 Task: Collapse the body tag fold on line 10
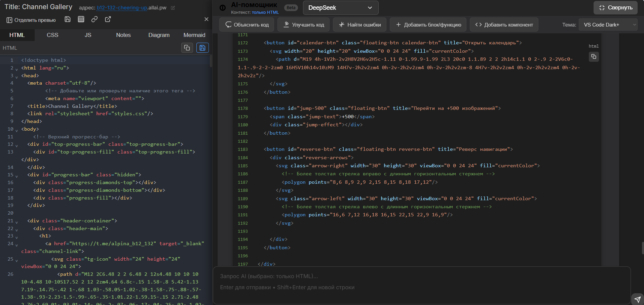(x=16, y=130)
